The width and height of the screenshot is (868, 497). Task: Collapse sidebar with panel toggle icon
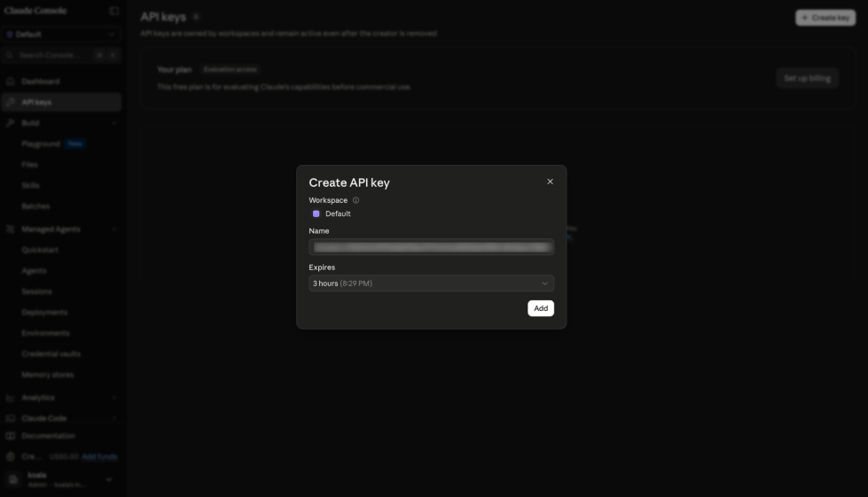114,11
